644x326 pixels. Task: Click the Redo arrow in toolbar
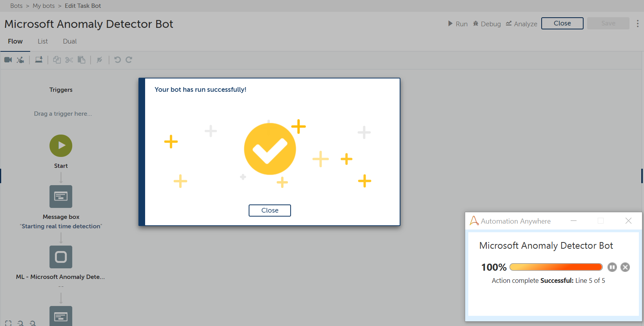[x=129, y=60]
